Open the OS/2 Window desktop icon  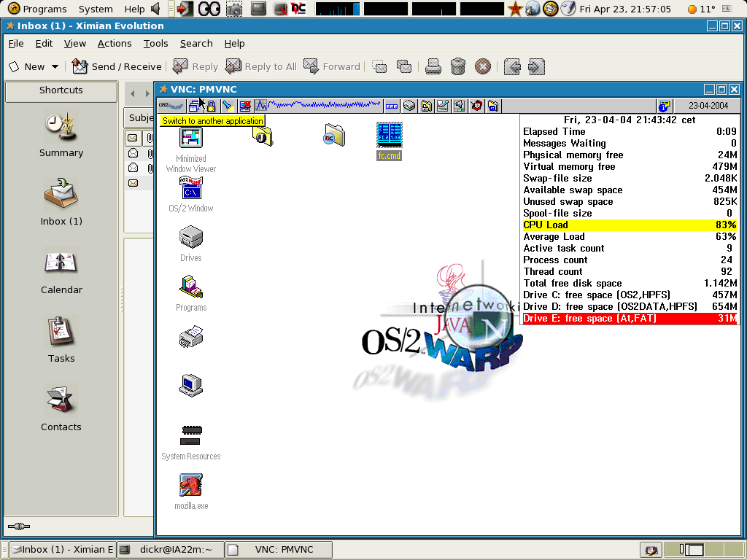point(191,189)
